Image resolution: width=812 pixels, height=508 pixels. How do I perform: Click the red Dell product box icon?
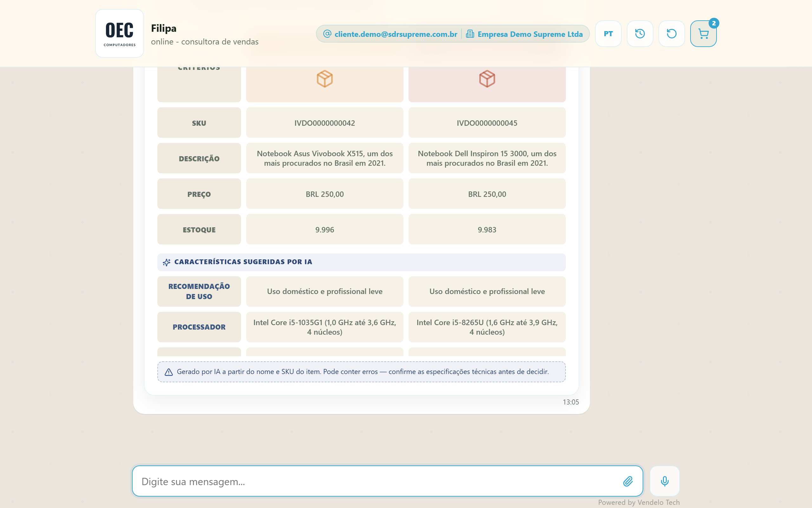tap(487, 79)
